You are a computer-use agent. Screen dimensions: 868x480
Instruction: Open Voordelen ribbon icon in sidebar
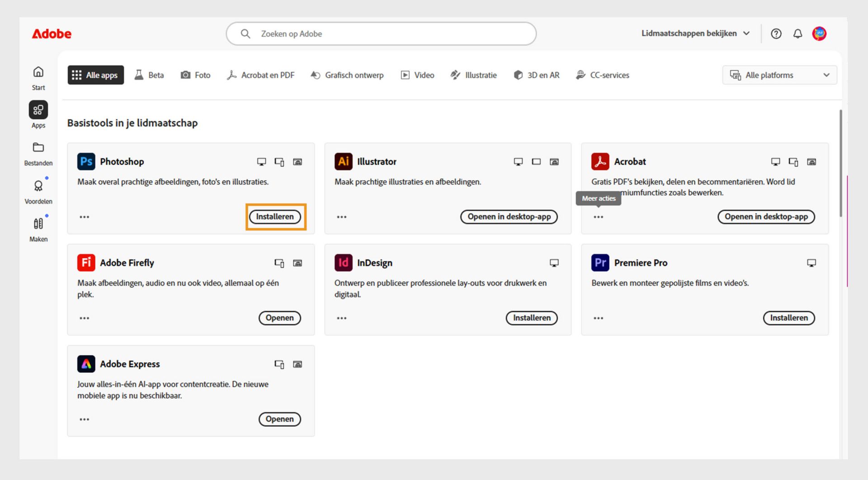(x=38, y=186)
